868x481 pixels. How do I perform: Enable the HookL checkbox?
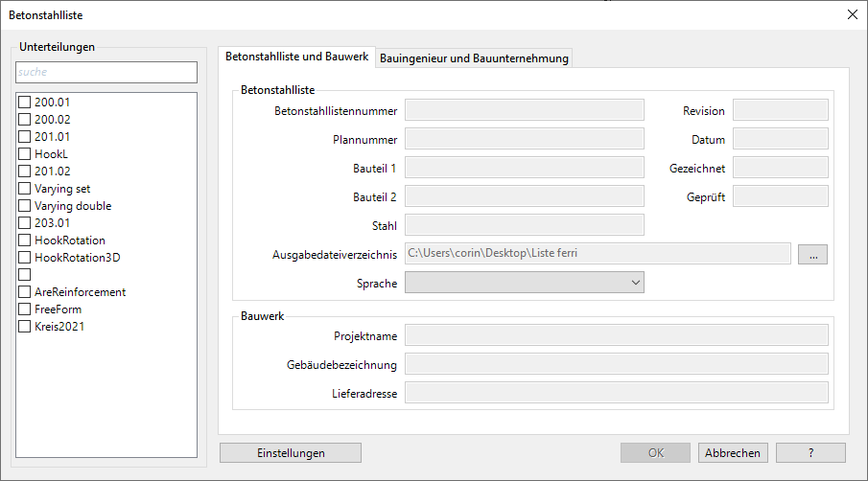click(x=25, y=154)
